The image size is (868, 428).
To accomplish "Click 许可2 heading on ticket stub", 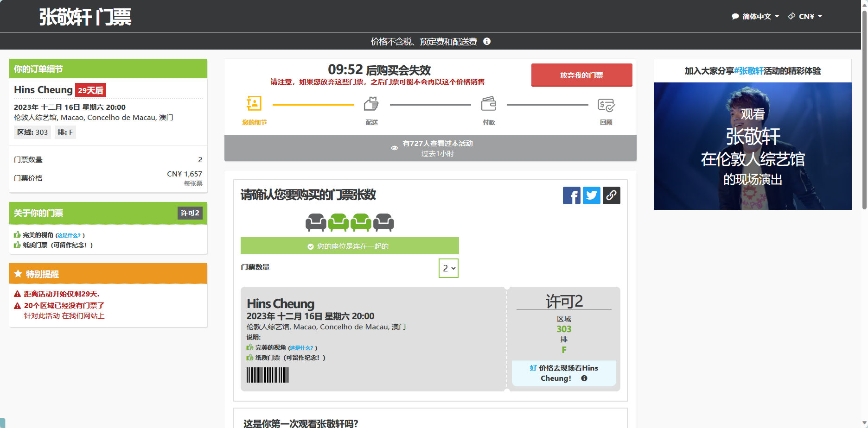I will pos(564,302).
